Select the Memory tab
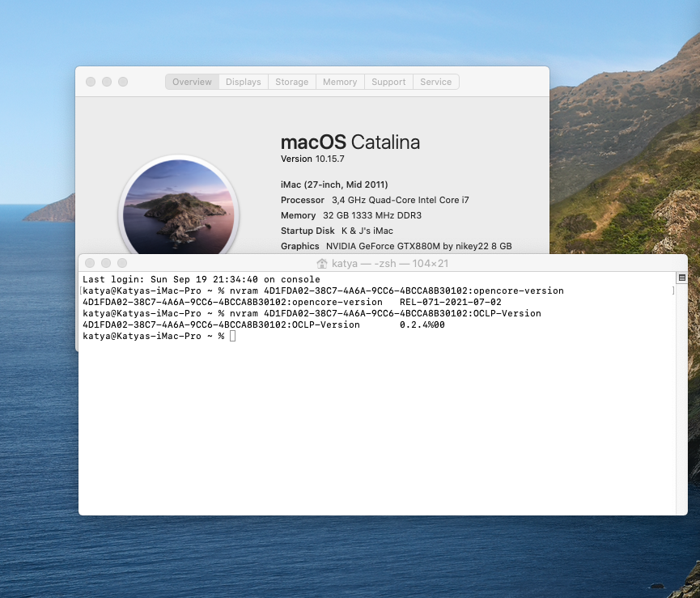700x598 pixels. pyautogui.click(x=340, y=82)
